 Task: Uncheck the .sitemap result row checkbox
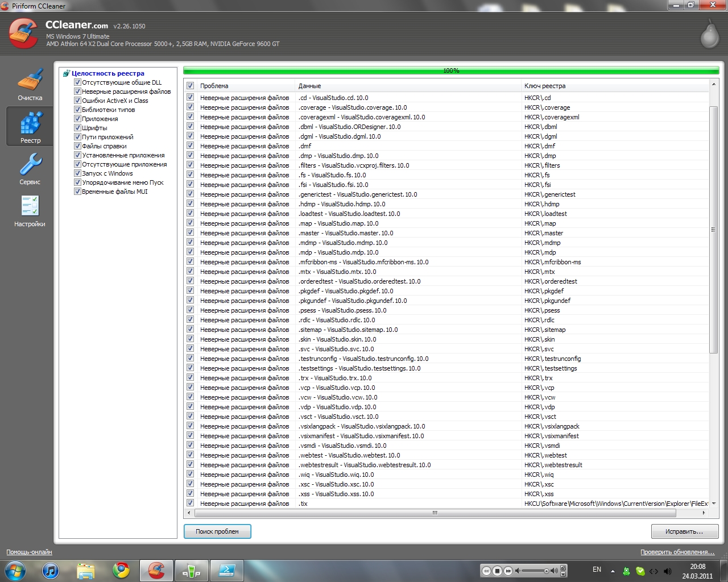tap(190, 329)
